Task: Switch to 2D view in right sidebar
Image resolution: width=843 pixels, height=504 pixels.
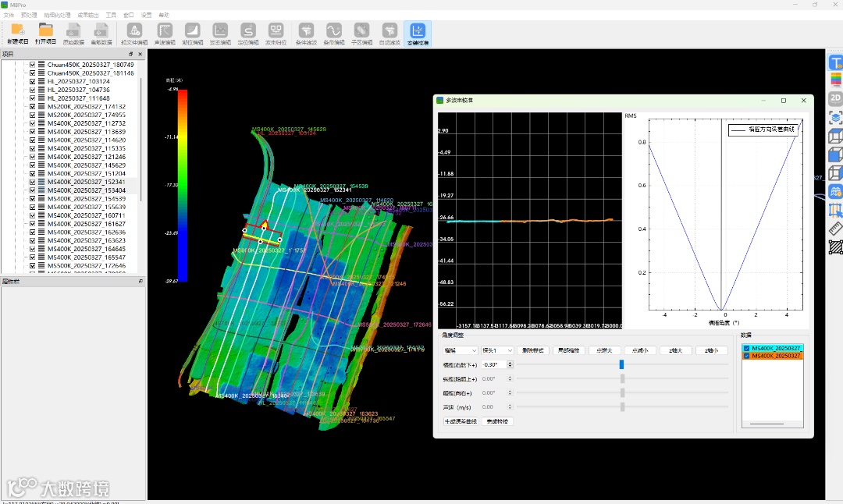Action: click(835, 98)
